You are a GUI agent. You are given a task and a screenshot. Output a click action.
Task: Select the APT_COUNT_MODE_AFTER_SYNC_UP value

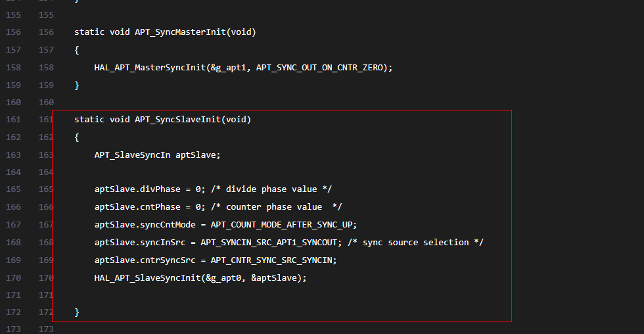coord(283,225)
